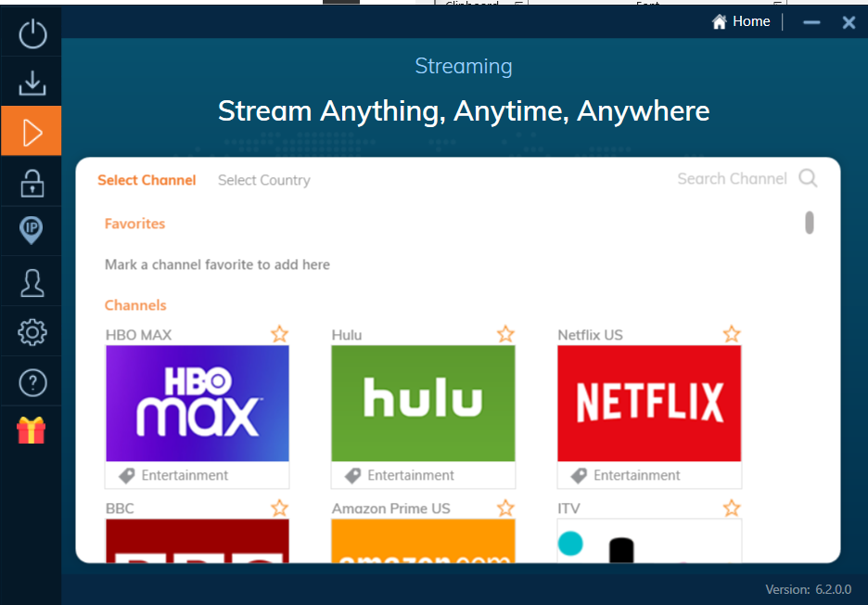This screenshot has height=605, width=868.
Task: Favorite Hulu with its star
Action: pyautogui.click(x=505, y=334)
